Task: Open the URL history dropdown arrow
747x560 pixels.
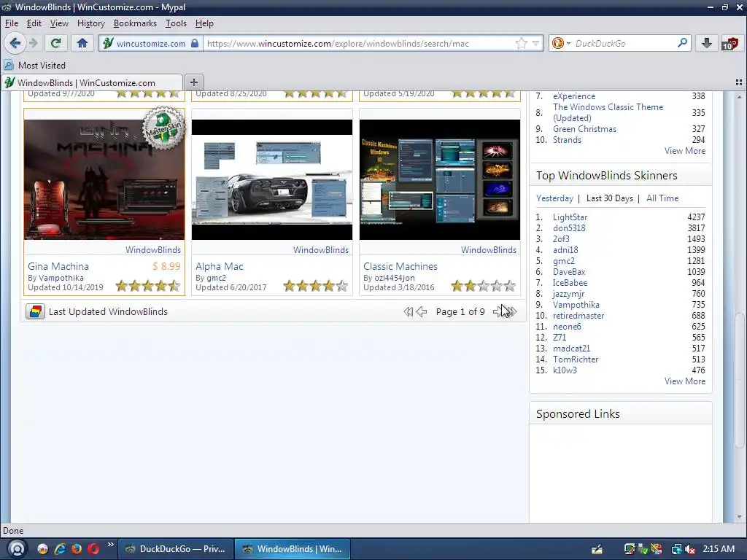Action: pos(535,43)
